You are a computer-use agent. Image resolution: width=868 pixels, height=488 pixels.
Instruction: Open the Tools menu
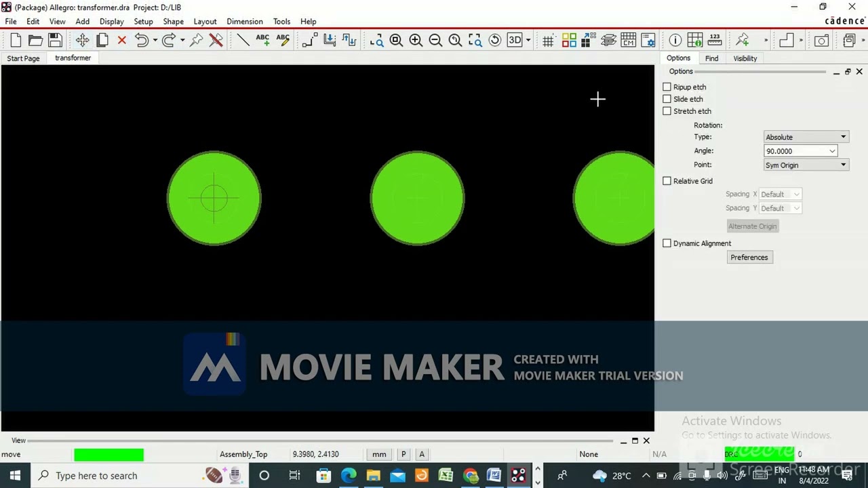(x=281, y=21)
